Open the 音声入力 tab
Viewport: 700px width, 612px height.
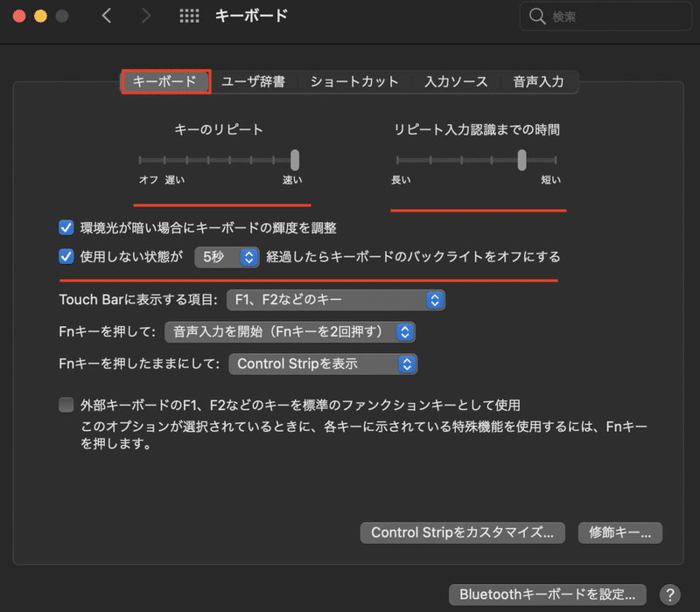tap(539, 80)
